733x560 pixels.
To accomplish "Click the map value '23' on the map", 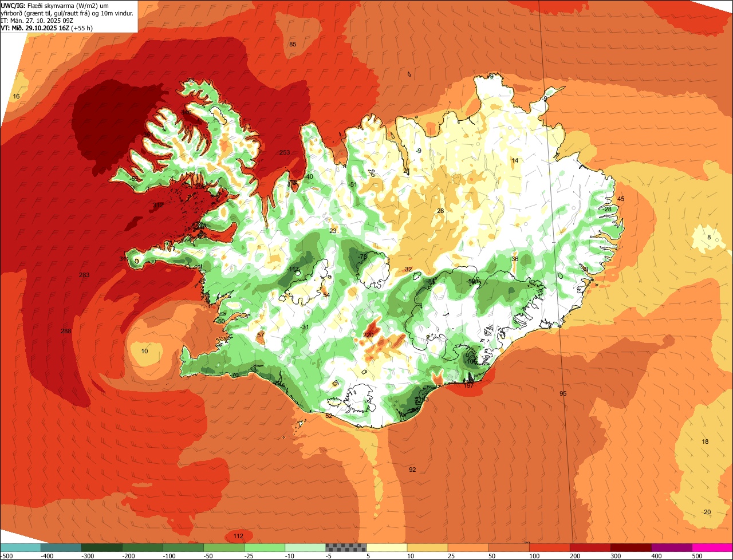I will click(333, 231).
